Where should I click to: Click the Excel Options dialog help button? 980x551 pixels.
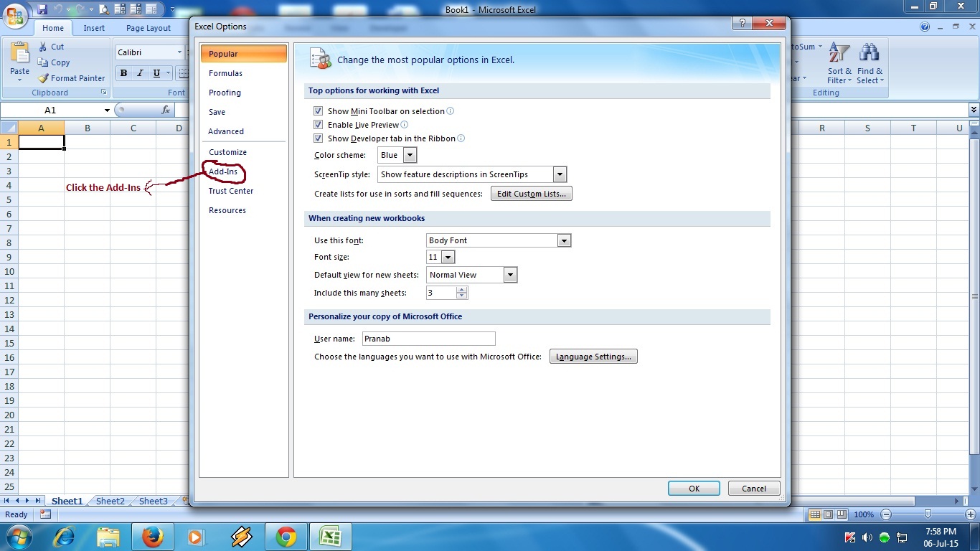point(742,24)
